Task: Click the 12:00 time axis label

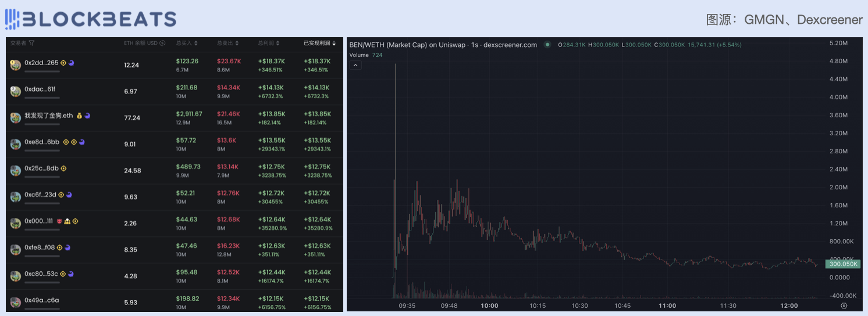Action: point(789,306)
